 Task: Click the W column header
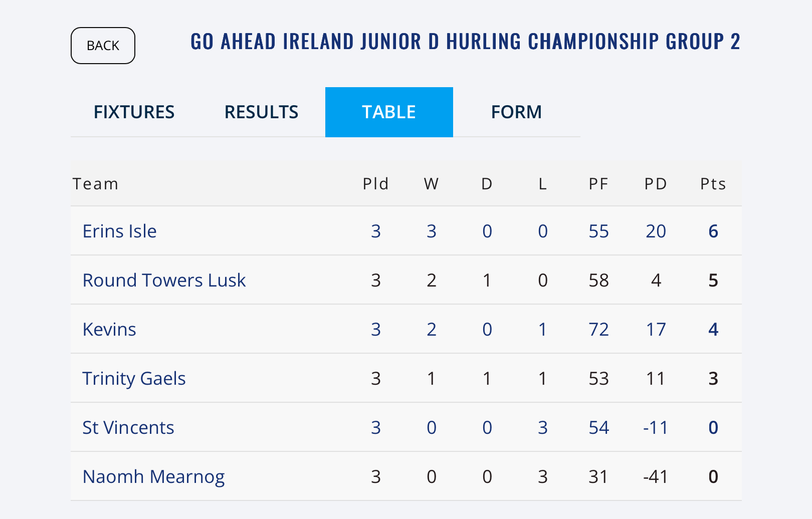click(431, 184)
